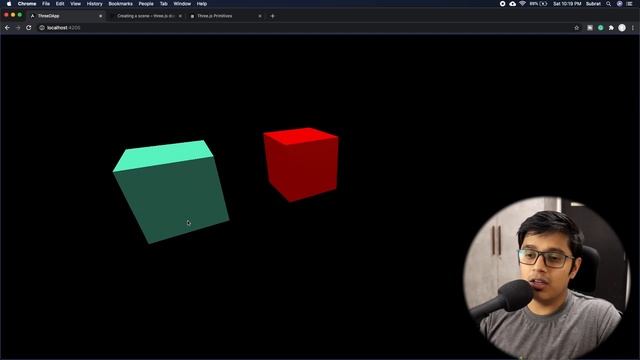Screen dimensions: 640x360
Task: Click the Siri icon in menu bar
Action: [x=619, y=4]
